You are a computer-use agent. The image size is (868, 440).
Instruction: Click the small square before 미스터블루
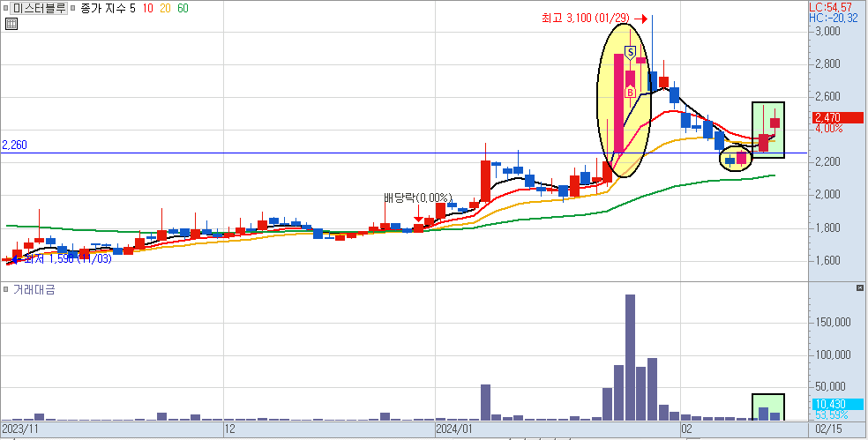click(x=5, y=9)
